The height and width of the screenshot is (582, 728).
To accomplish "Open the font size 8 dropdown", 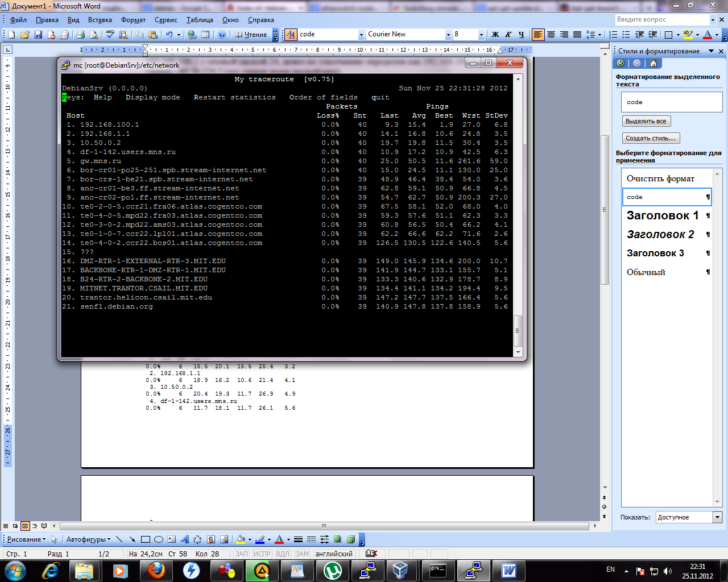I will [x=481, y=35].
